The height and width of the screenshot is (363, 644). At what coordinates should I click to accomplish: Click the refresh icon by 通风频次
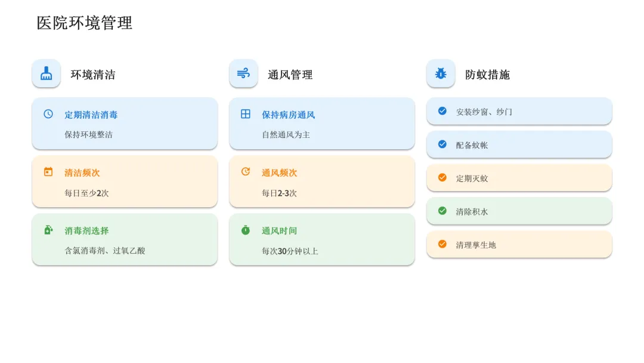246,171
